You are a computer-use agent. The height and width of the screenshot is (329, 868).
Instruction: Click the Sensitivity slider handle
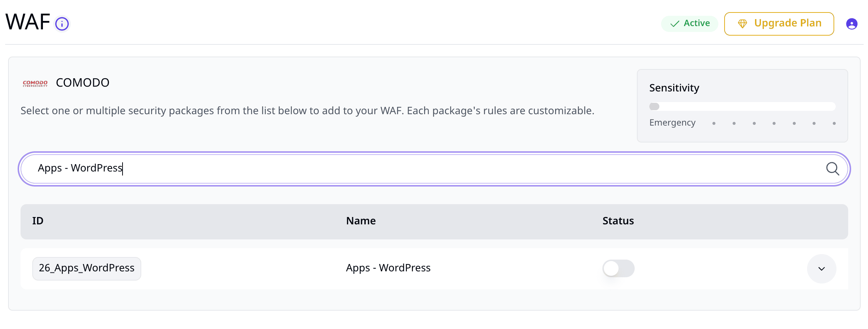point(654,106)
